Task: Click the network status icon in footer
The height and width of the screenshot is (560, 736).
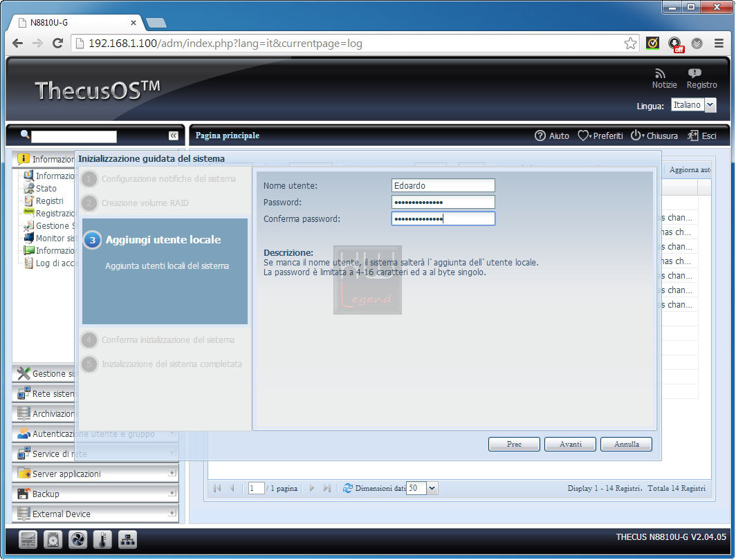Action: [x=127, y=539]
